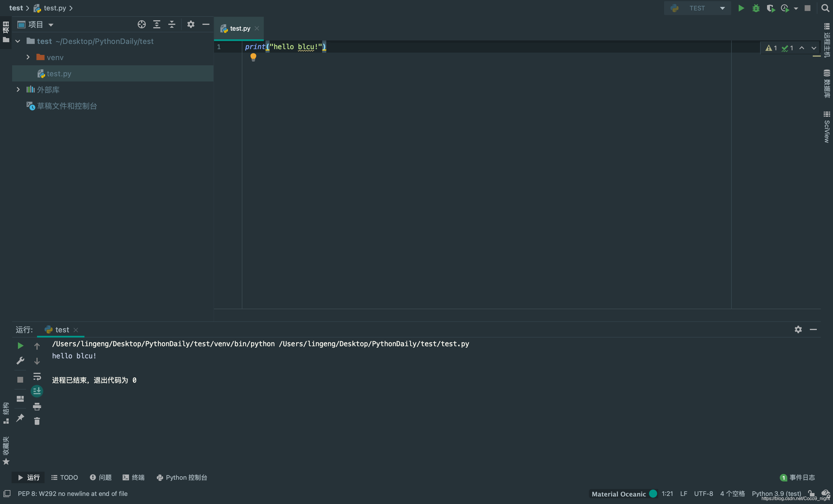Image resolution: width=833 pixels, height=504 pixels.
Task: Run with coverage using shield icon
Action: (771, 8)
